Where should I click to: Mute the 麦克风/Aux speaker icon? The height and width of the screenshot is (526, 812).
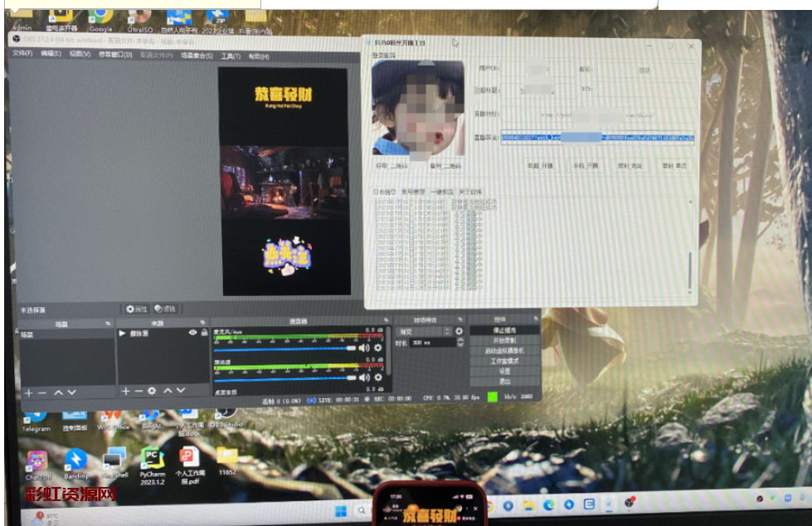tap(363, 348)
